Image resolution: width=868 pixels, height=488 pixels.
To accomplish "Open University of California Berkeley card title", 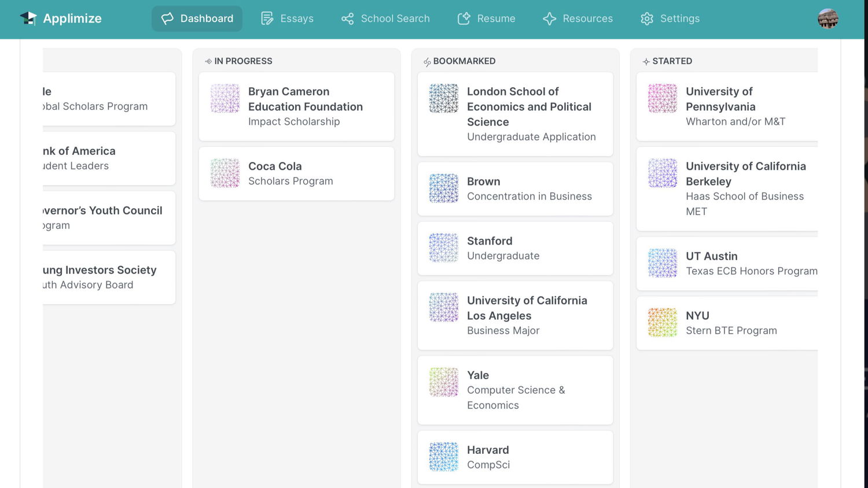I will [746, 173].
